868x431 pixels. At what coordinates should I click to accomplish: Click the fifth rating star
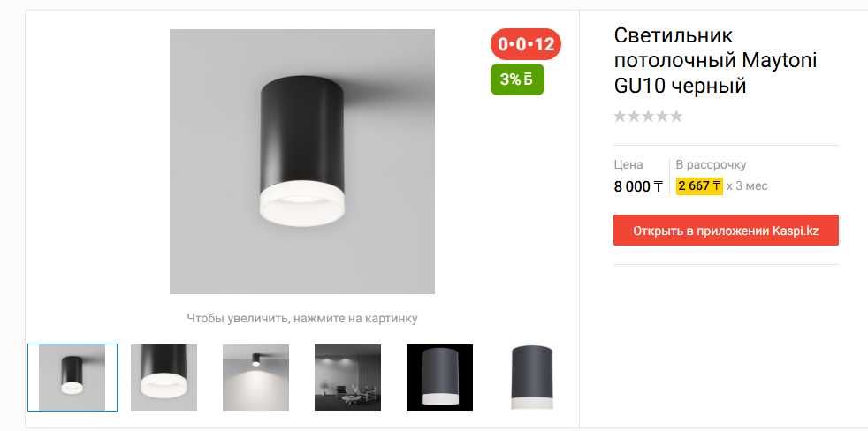tap(676, 117)
